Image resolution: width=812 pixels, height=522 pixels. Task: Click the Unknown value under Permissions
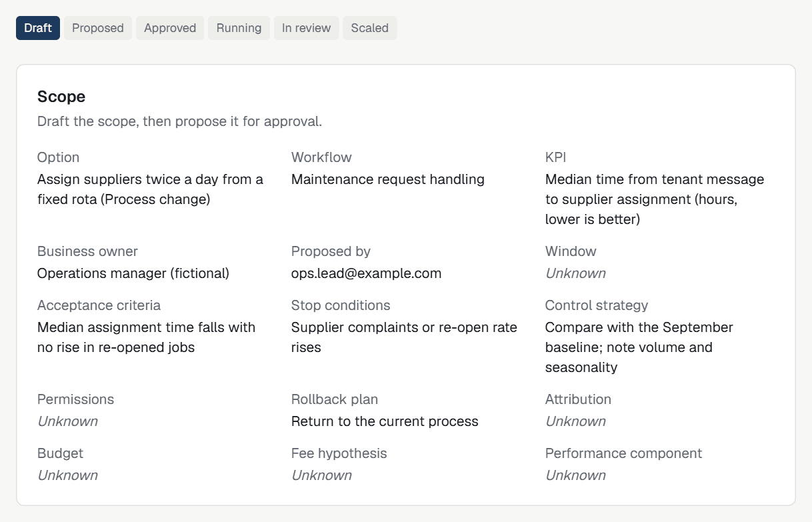pyautogui.click(x=67, y=421)
